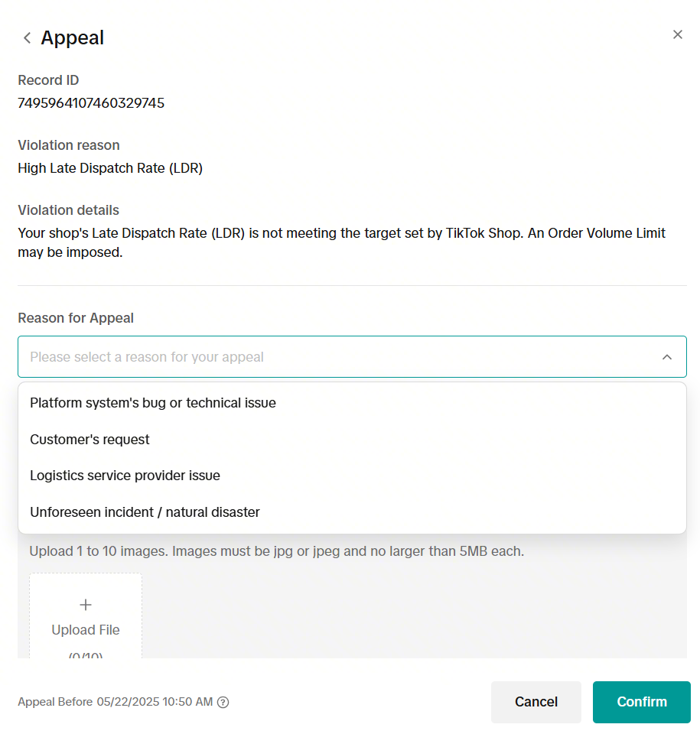Click the "Appeal Before 05/22/2025" deadline text
700x734 pixels.
(x=115, y=702)
